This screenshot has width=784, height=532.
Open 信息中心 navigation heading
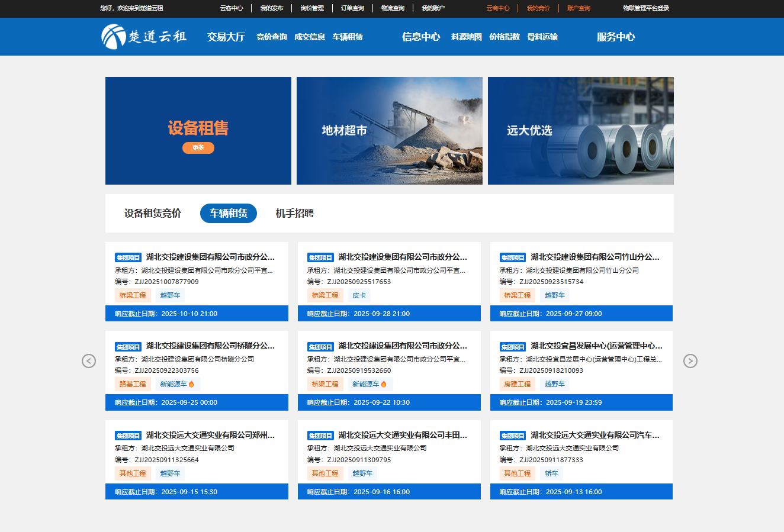pyautogui.click(x=421, y=37)
